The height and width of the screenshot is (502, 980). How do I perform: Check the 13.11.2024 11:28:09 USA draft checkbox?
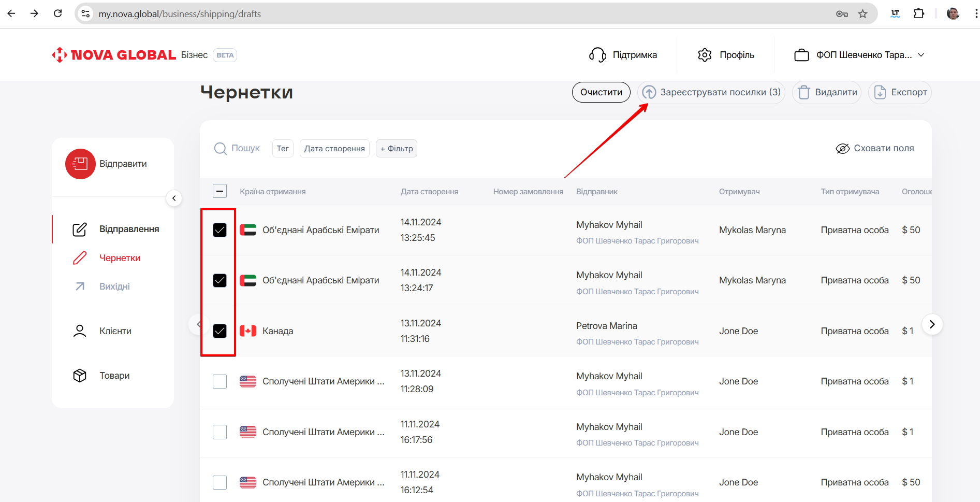coord(220,382)
